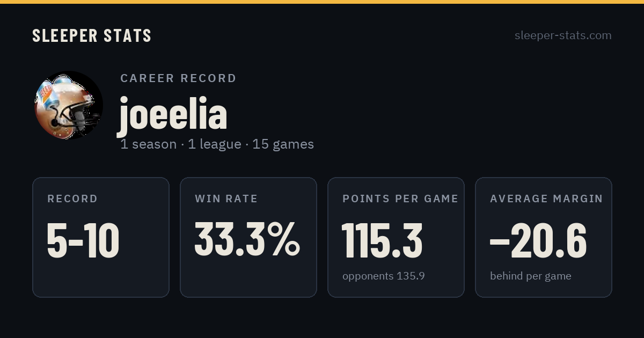
Task: Click the 115.3 points value
Action: pos(382,240)
